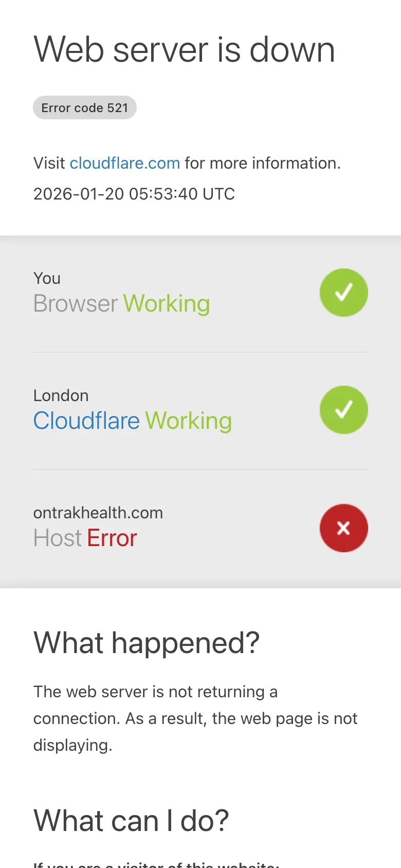Viewport: 401px width, 868px height.
Task: Click the 'London' location label
Action: (x=61, y=395)
